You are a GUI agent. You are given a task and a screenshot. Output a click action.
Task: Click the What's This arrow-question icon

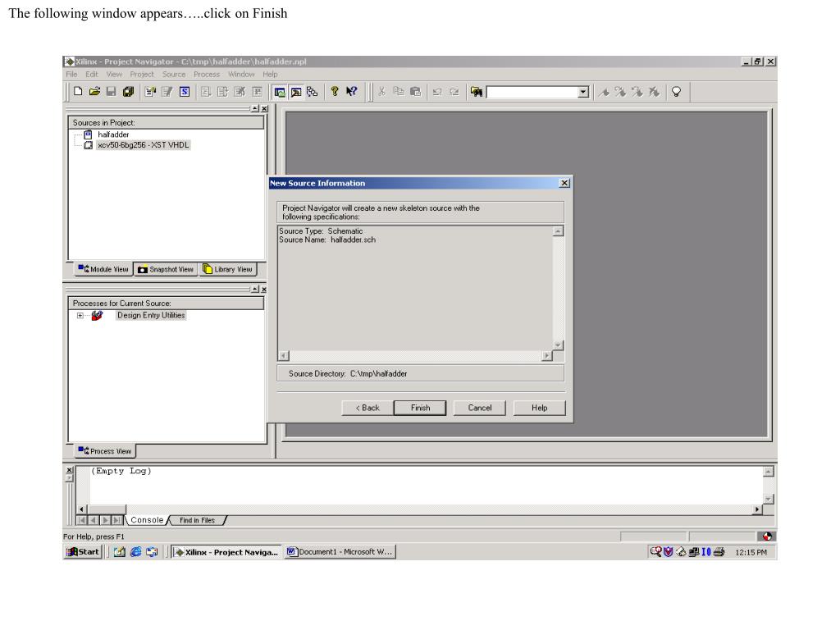pyautogui.click(x=351, y=92)
